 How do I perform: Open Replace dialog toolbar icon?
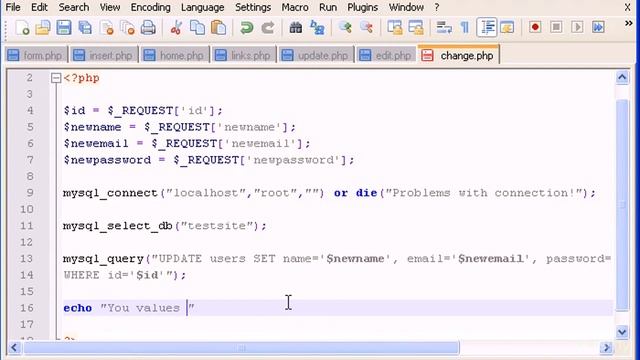[317, 28]
